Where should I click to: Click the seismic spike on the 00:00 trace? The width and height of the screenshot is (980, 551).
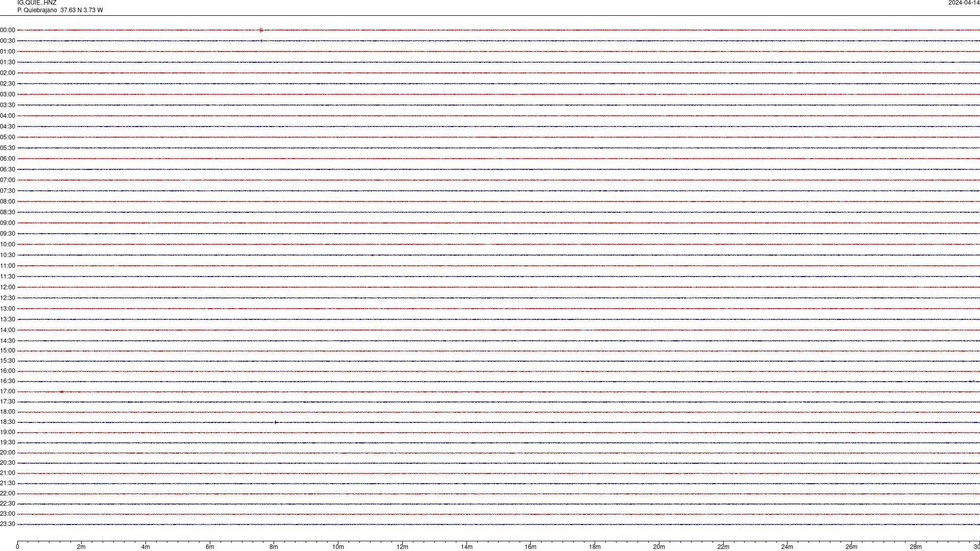(261, 30)
